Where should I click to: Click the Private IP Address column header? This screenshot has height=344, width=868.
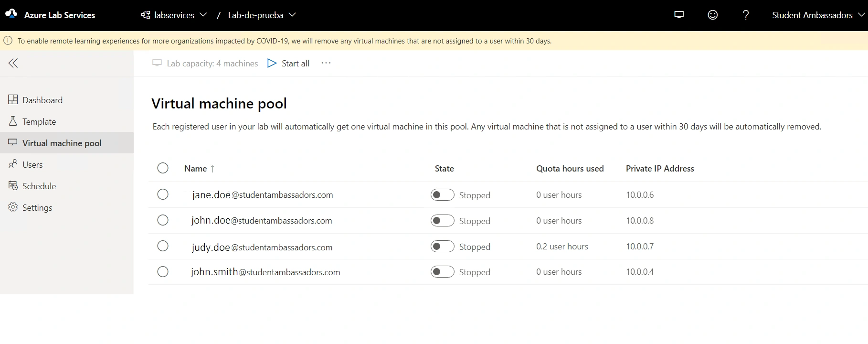point(660,169)
